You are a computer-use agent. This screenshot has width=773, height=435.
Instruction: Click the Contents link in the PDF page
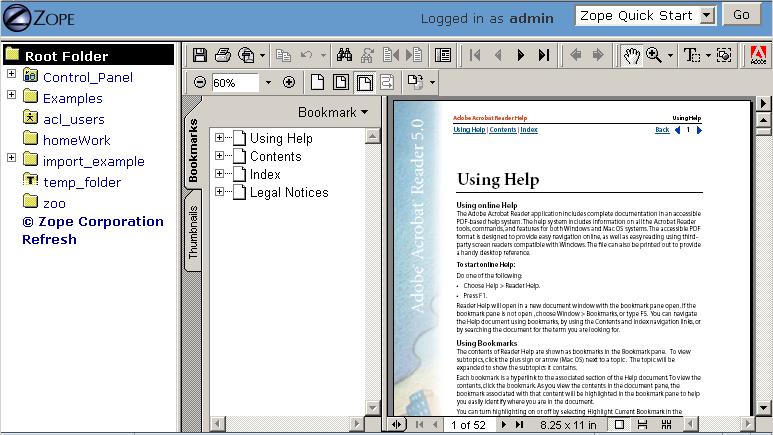click(x=503, y=130)
